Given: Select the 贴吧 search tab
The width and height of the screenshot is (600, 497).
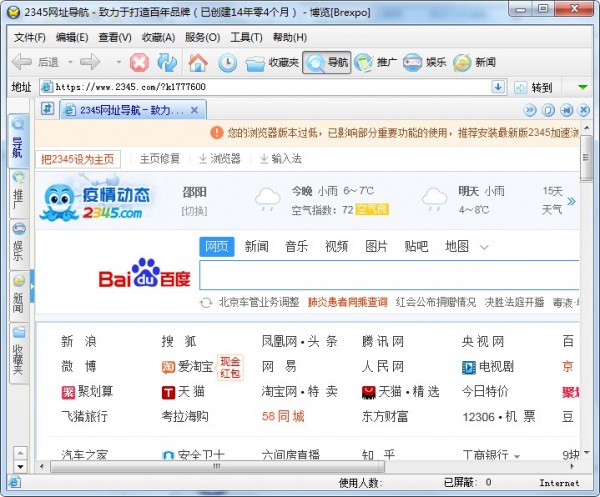Looking at the screenshot, I should click(x=416, y=246).
